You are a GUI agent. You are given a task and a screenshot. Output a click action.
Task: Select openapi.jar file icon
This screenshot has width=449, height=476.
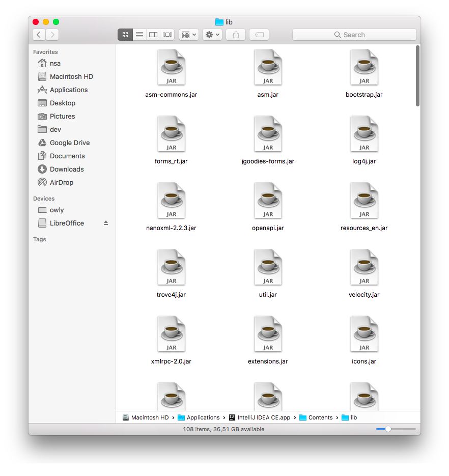click(268, 201)
